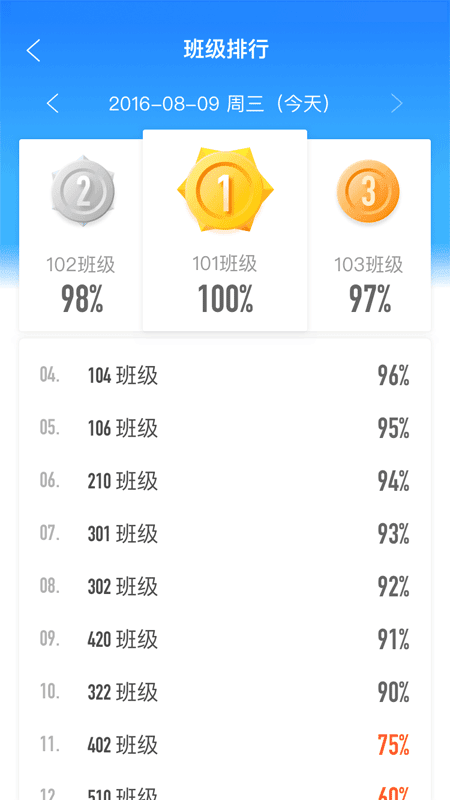The height and width of the screenshot is (800, 450).
Task: Select the 106 班级 row
Action: (x=225, y=429)
